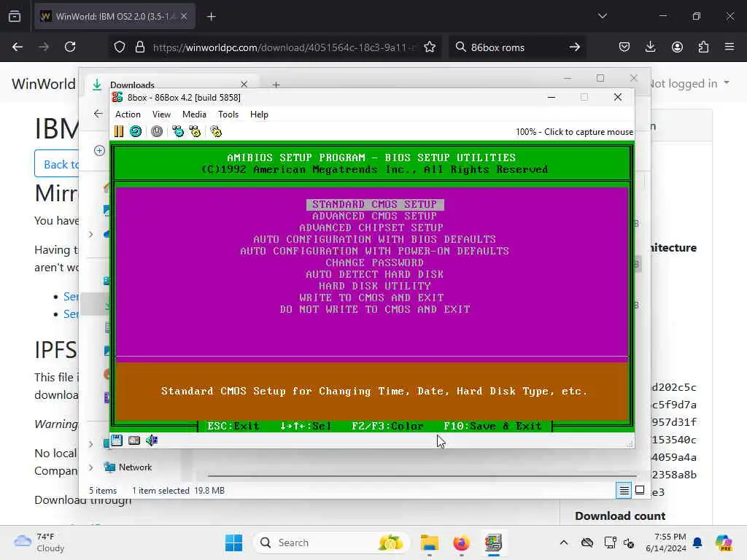Click the site padlock security icon

[x=139, y=47]
